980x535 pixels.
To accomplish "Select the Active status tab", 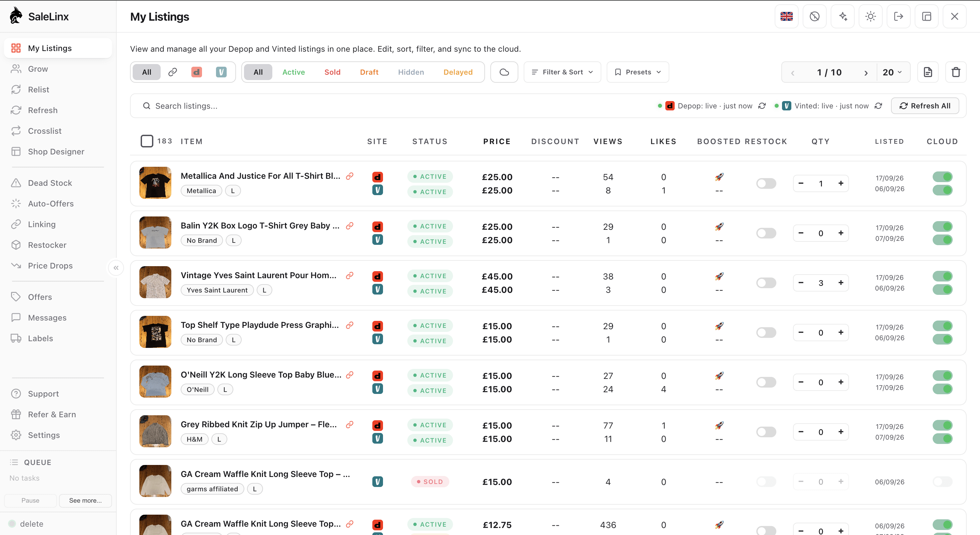I will [x=293, y=72].
